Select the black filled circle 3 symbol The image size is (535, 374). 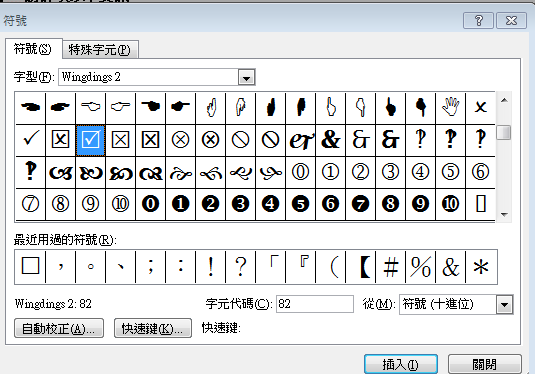(x=241, y=204)
